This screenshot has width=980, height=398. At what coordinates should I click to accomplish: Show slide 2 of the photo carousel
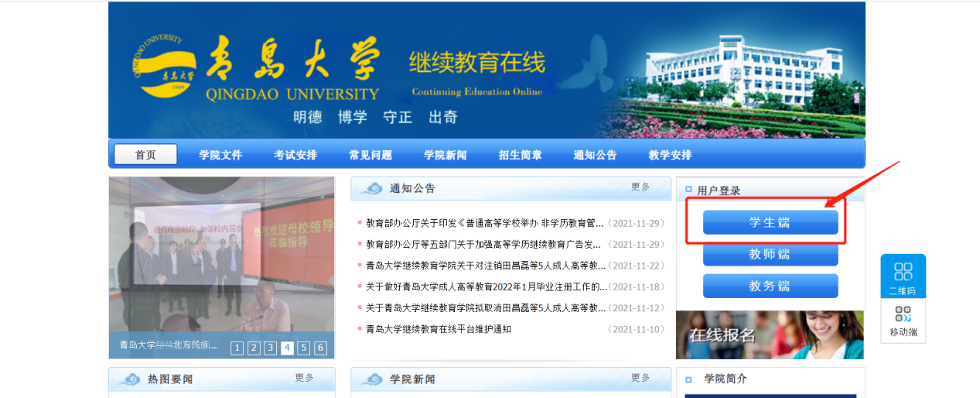(254, 348)
